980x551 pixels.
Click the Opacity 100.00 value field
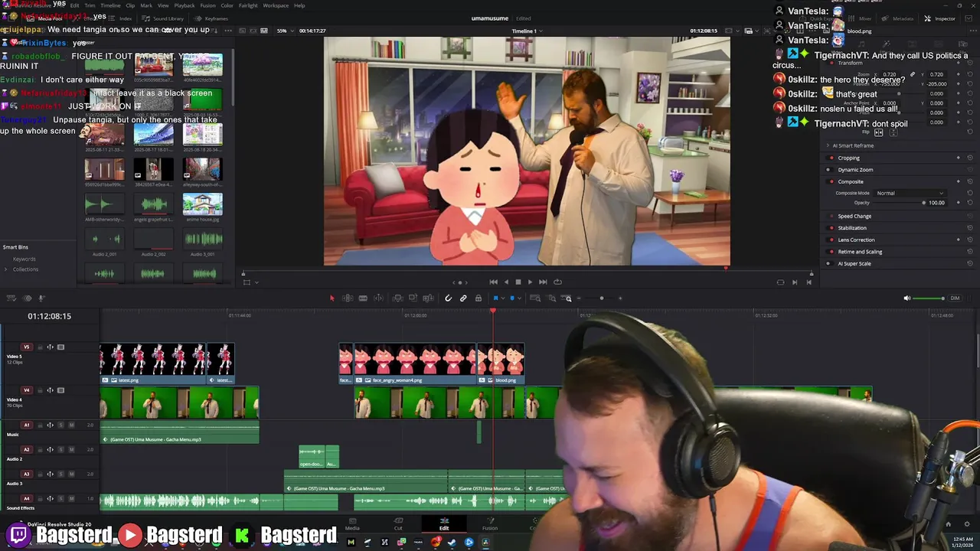[936, 203]
